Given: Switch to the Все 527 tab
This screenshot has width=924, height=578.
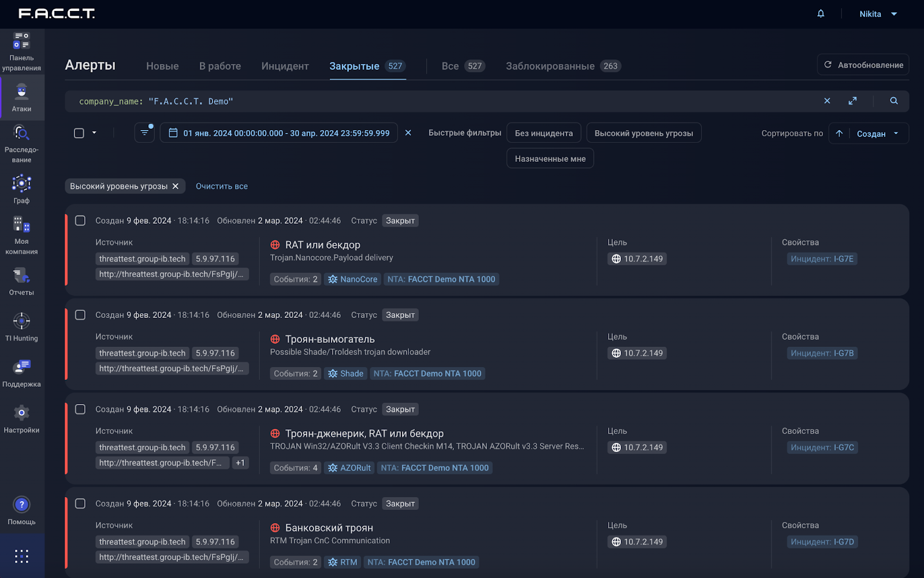Looking at the screenshot, I should click(464, 66).
